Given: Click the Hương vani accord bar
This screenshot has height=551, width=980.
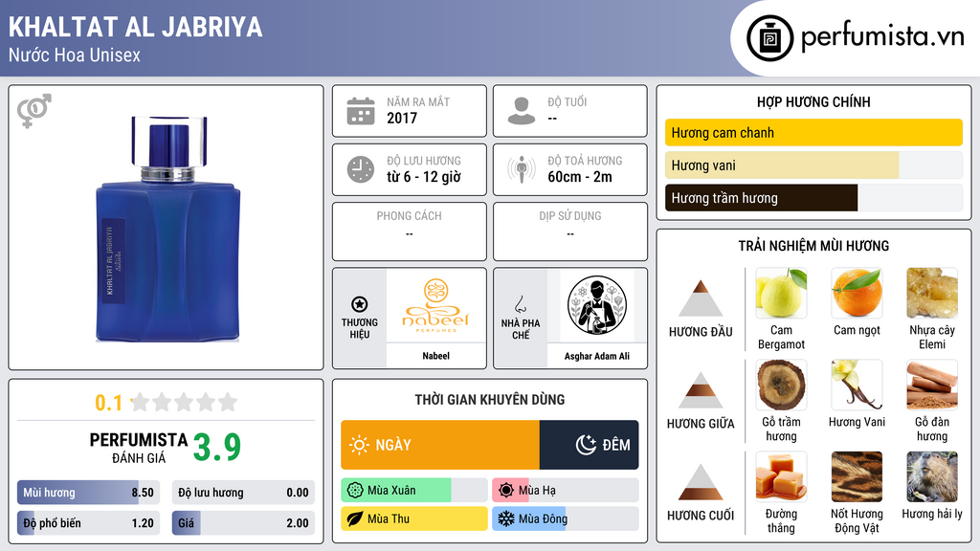Looking at the screenshot, I should 813,165.
